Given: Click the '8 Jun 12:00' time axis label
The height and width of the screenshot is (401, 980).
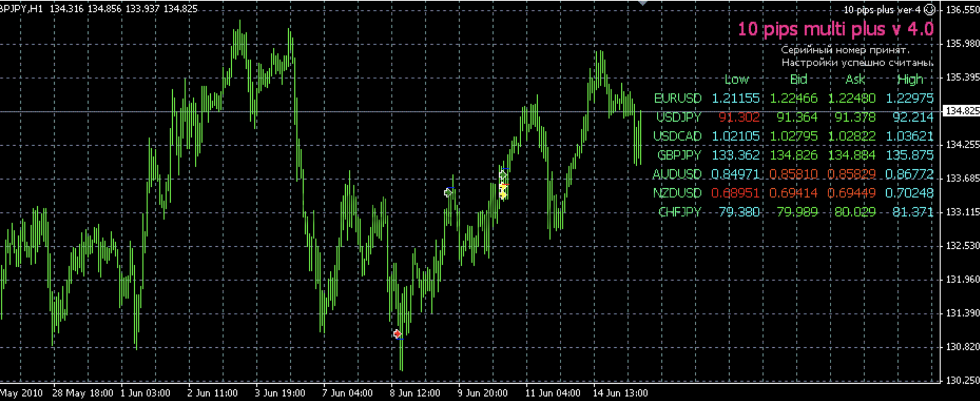Looking at the screenshot, I should point(415,393).
